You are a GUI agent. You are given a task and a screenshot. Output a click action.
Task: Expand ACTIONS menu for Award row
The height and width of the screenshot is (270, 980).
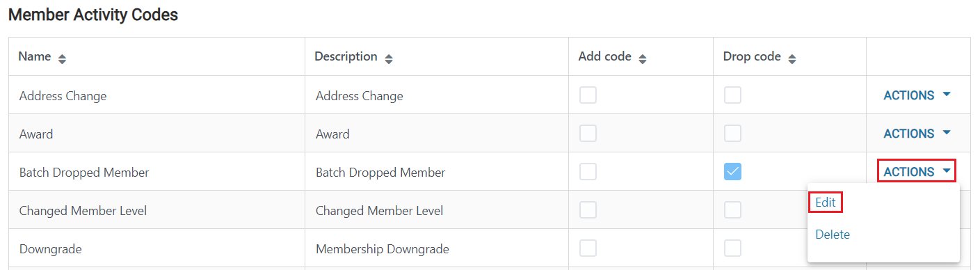pyautogui.click(x=917, y=134)
